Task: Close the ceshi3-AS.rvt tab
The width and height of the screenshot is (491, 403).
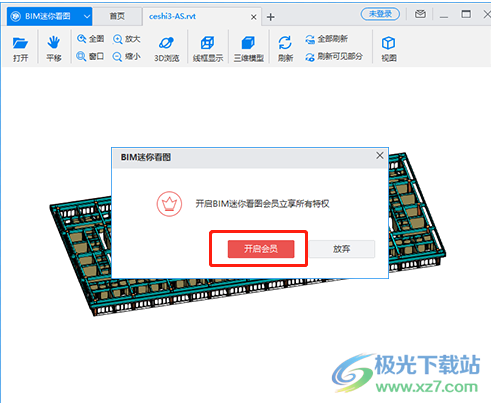Action: (254, 17)
